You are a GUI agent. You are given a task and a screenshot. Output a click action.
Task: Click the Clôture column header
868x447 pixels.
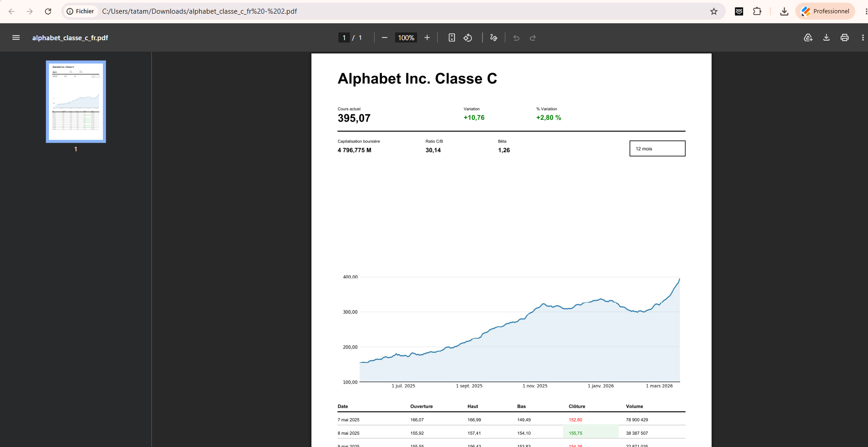tap(577, 406)
